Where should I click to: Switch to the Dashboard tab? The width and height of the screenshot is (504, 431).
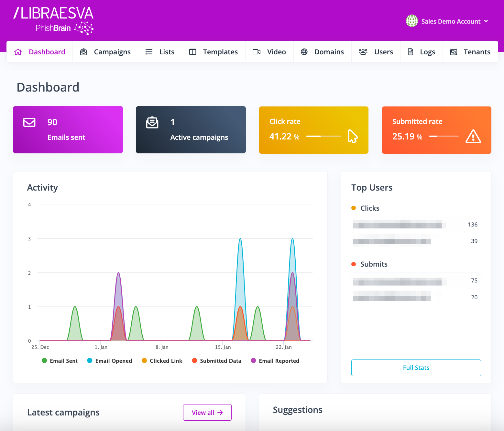[x=47, y=52]
